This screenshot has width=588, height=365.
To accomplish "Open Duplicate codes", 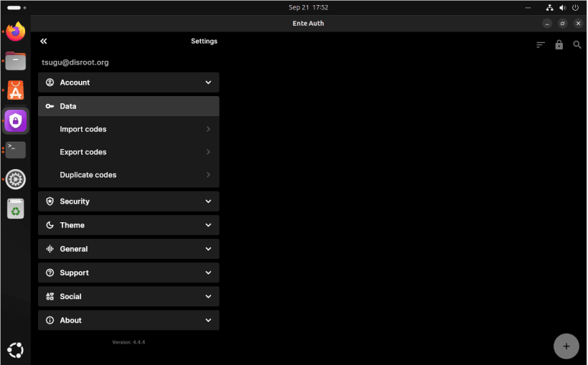I will (x=129, y=175).
